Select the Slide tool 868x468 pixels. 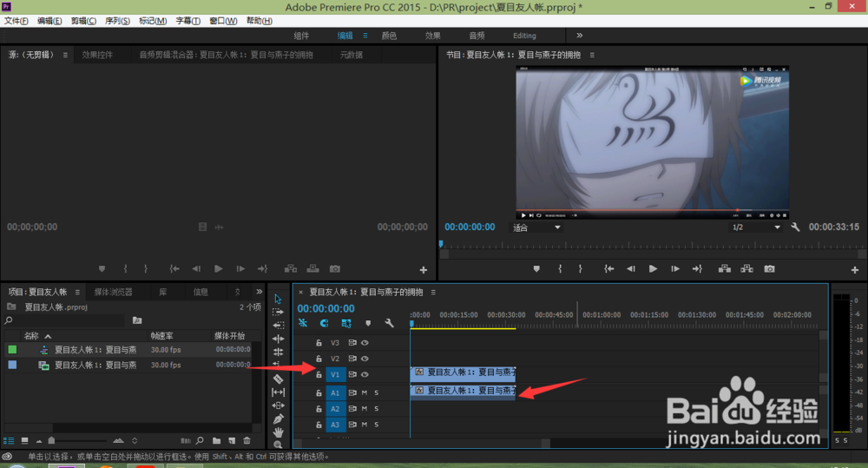[278, 405]
